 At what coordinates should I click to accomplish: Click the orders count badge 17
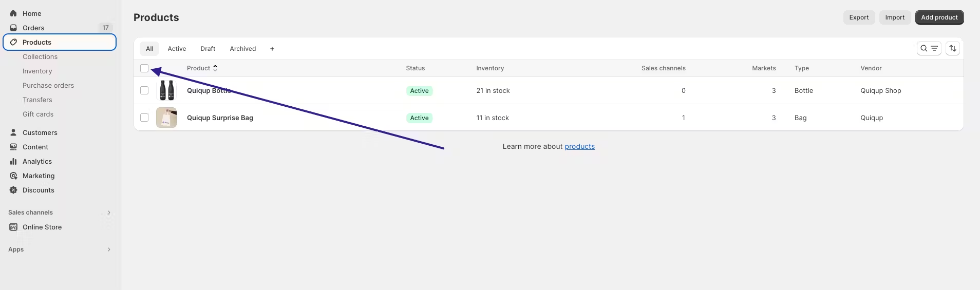[x=105, y=28]
